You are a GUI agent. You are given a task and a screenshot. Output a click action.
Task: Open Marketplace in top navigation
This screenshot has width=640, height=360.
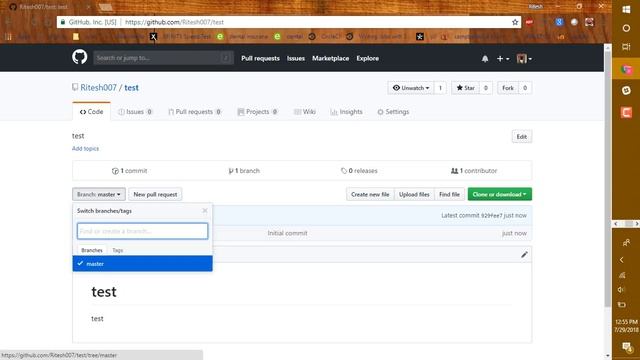(x=330, y=58)
